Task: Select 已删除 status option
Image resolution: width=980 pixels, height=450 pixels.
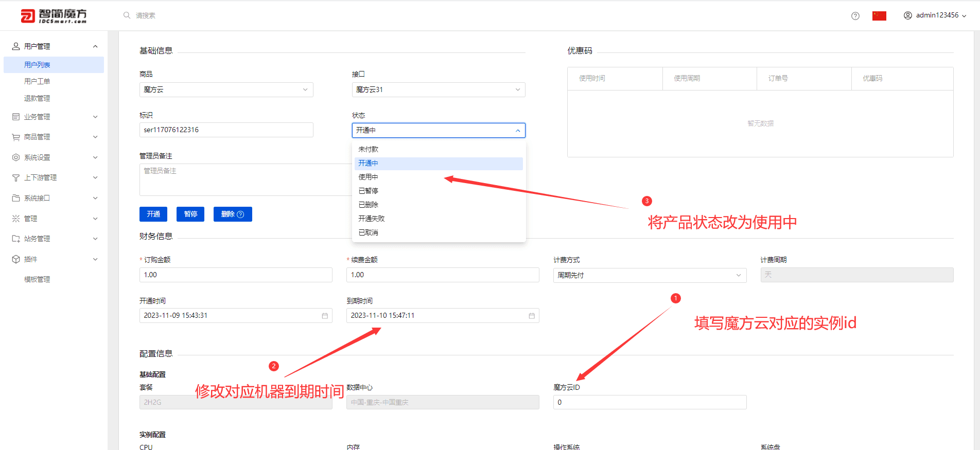Action: pos(439,205)
